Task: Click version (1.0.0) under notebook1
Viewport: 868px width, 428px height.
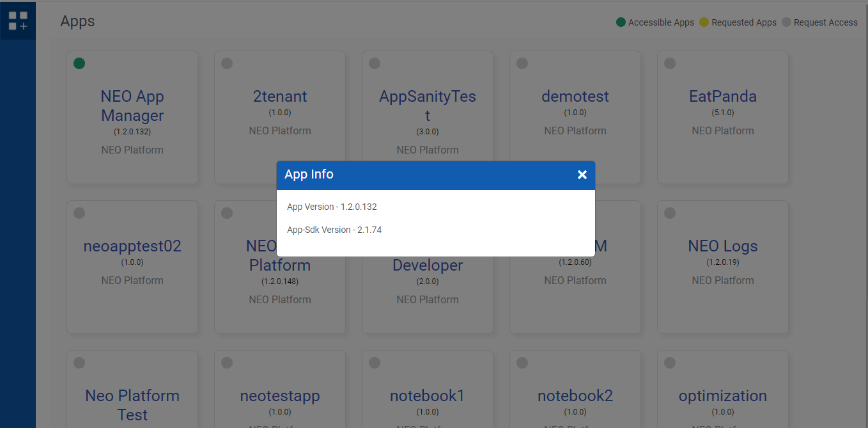Action: click(428, 412)
